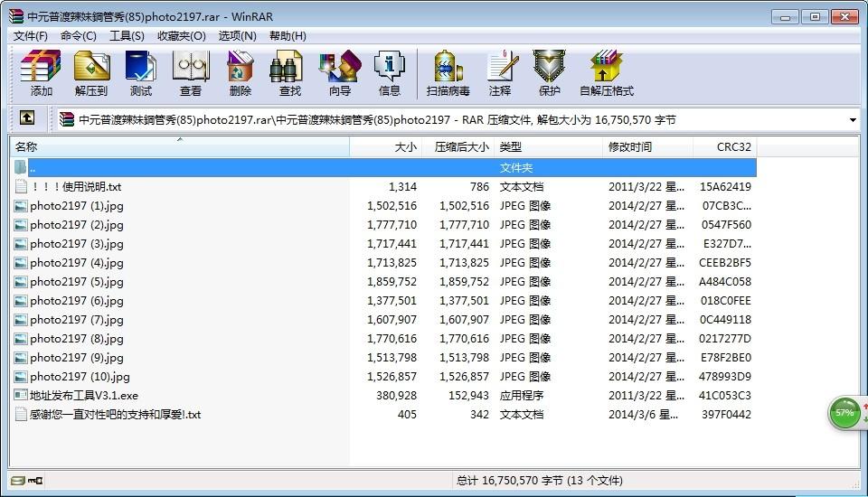This screenshot has width=868, height=497.
Task: Launch the Wizard (向导) toolbar icon
Action: (x=339, y=72)
